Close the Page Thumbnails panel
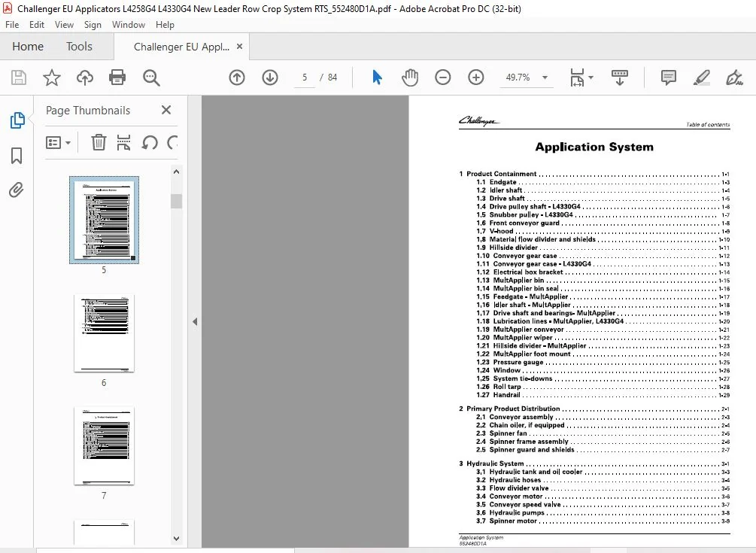The width and height of the screenshot is (756, 553). 165,110
